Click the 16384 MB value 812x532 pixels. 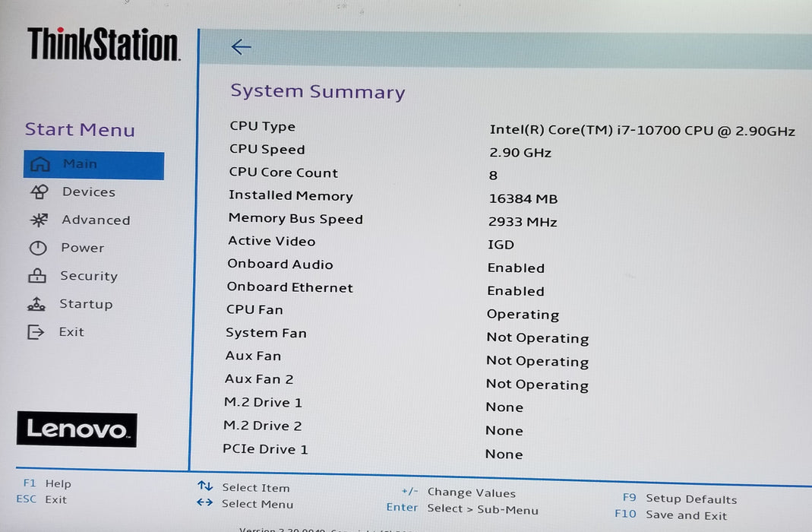coord(523,199)
